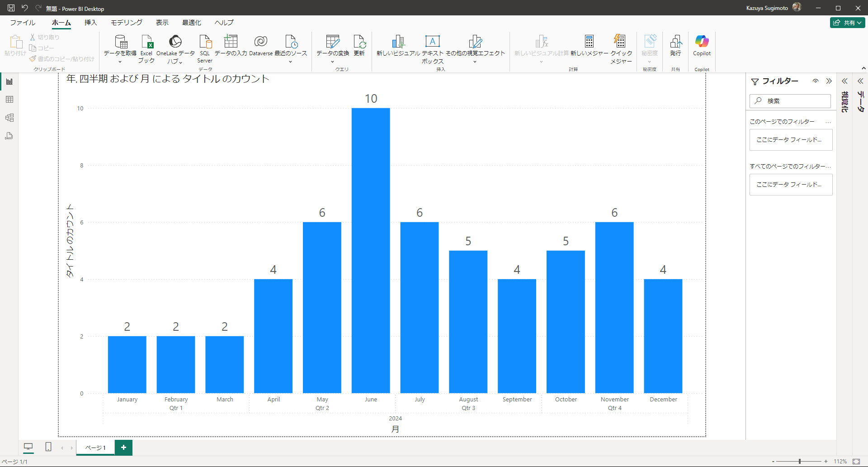Insert a テキスト ボックス
Image resolution: width=868 pixels, height=467 pixels.
coord(432,48)
